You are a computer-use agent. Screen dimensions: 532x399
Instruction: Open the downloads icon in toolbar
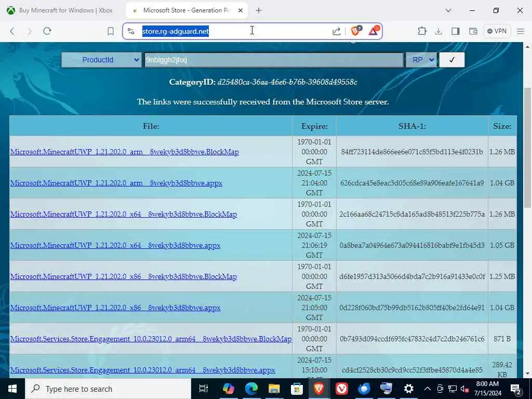point(438,31)
